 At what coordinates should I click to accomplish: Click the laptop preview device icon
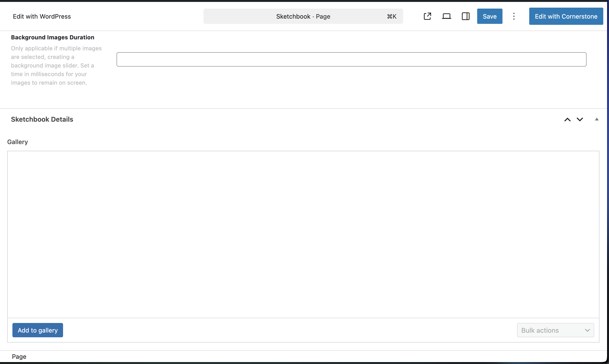(x=446, y=16)
